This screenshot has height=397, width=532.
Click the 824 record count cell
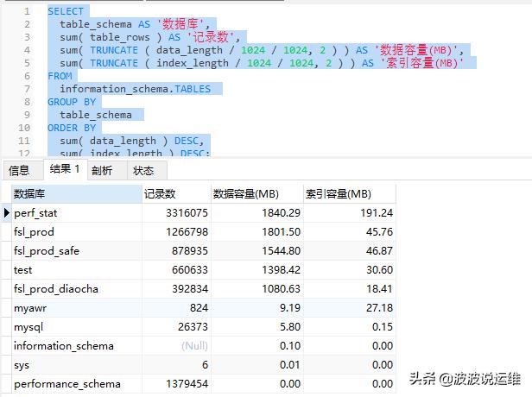(x=176, y=308)
